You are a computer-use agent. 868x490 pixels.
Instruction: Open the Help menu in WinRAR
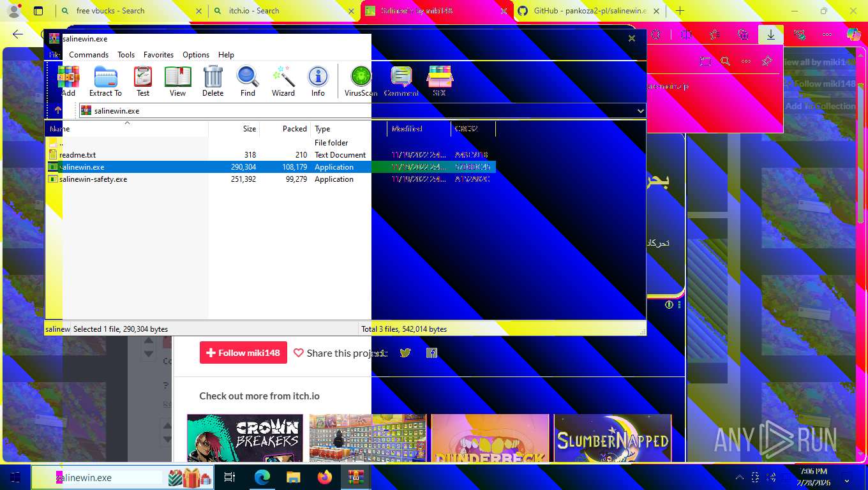click(x=226, y=55)
